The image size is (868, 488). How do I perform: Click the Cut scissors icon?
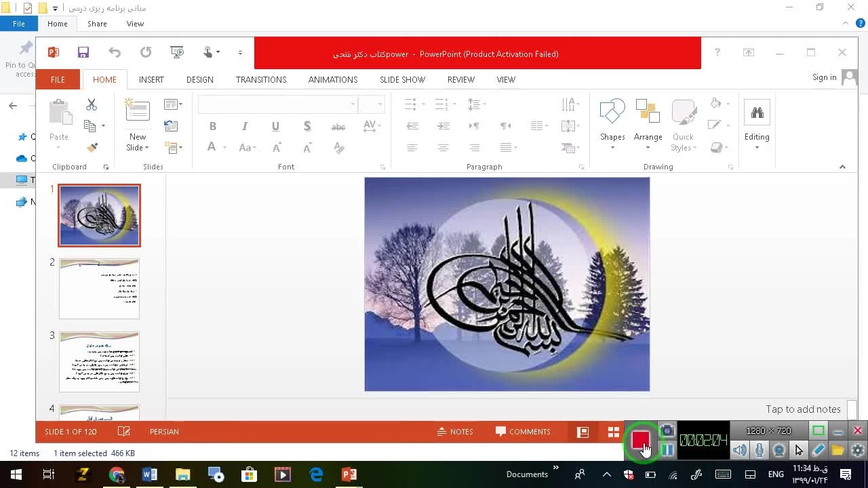92,104
